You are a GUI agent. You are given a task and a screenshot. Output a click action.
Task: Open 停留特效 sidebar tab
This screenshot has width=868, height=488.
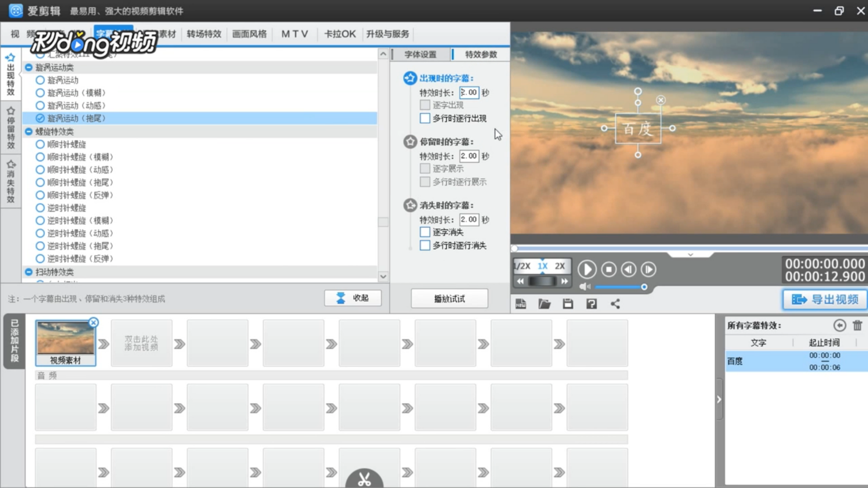click(x=10, y=128)
